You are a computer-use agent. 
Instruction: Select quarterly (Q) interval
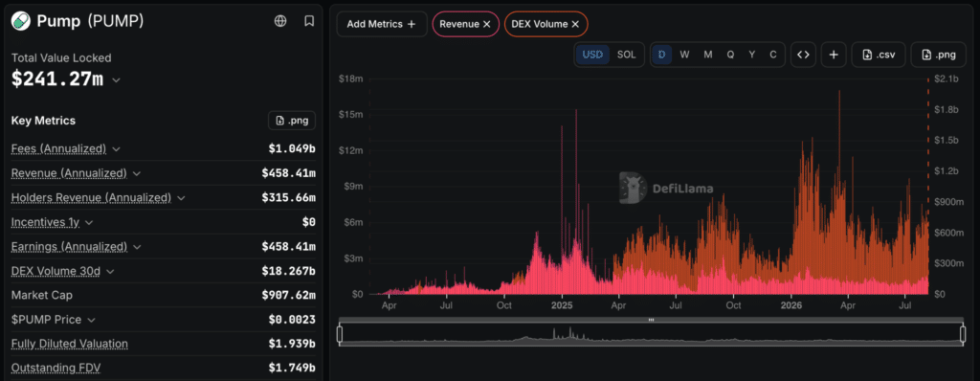[730, 55]
